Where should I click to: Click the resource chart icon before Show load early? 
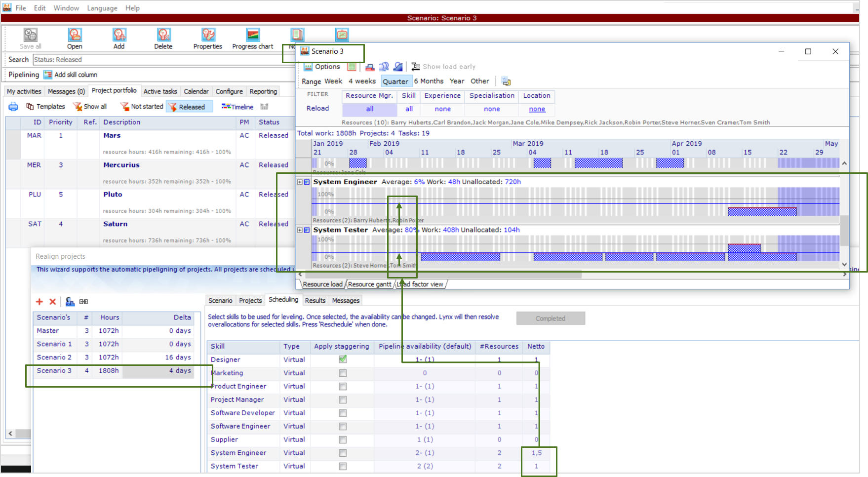398,67
